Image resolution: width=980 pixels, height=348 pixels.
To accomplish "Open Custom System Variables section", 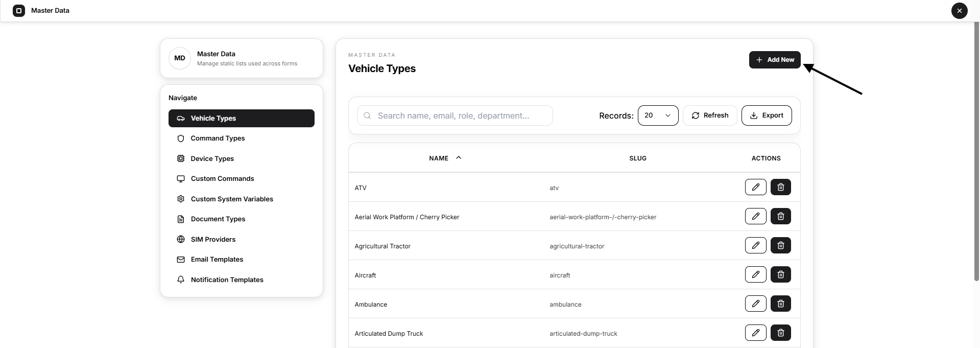I will pyautogui.click(x=242, y=199).
